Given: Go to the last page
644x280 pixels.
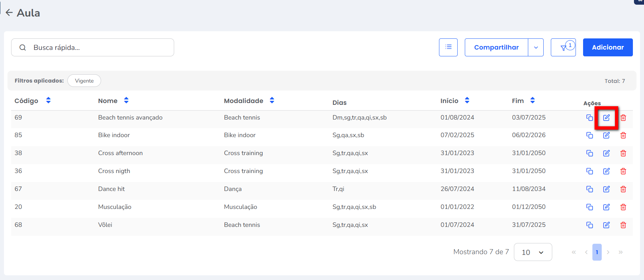Looking at the screenshot, I should [x=621, y=252].
